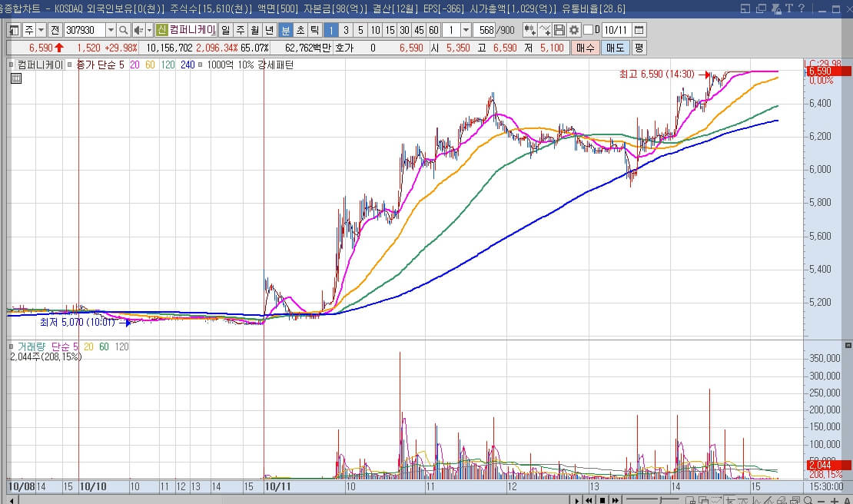This screenshot has width=853, height=504.
Task: Click the 60 moving average orange label
Action: (150, 65)
